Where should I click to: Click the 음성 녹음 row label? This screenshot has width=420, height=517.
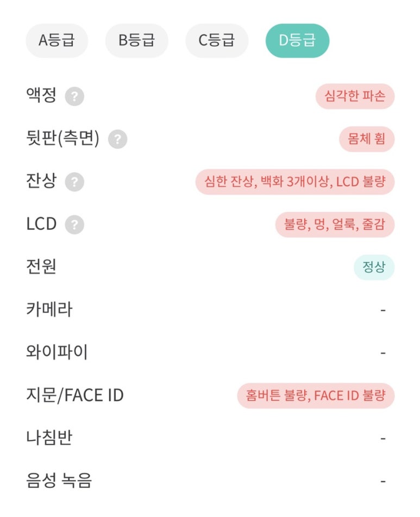click(x=59, y=481)
